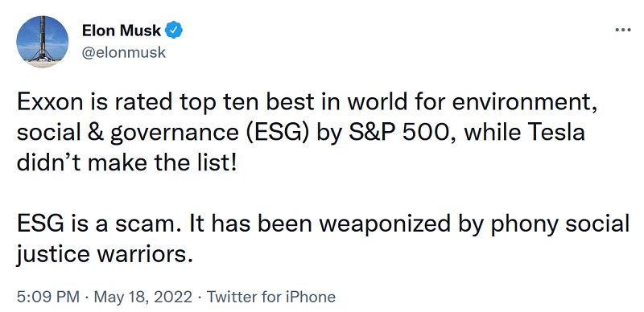Click the 5:09 PM timestamp
The width and height of the screenshot is (644, 312).
(x=47, y=297)
